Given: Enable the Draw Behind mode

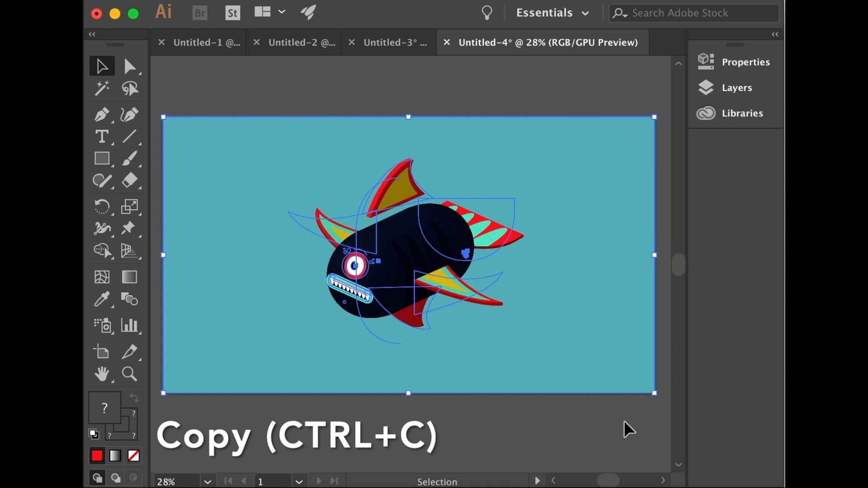Looking at the screenshot, I should point(116,478).
